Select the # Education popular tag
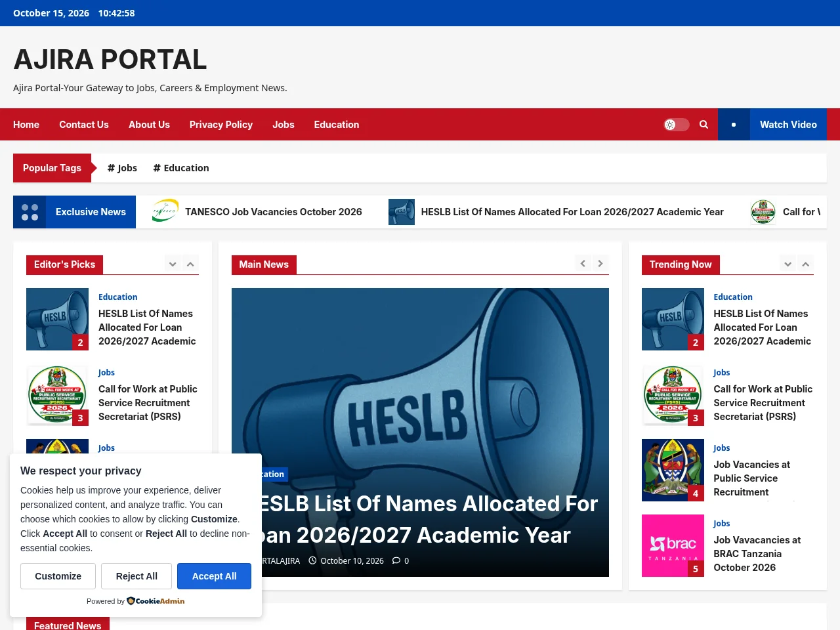 181,168
